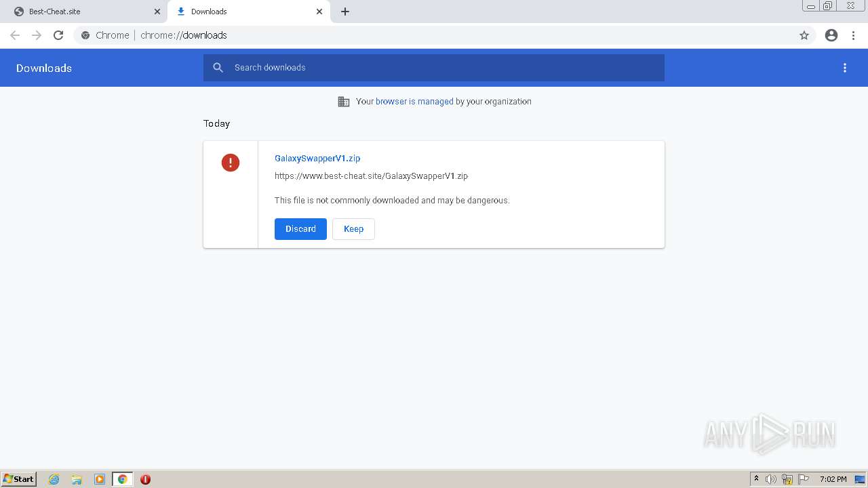Show hidden system tray icons
Screen dimensions: 868x488
756,479
